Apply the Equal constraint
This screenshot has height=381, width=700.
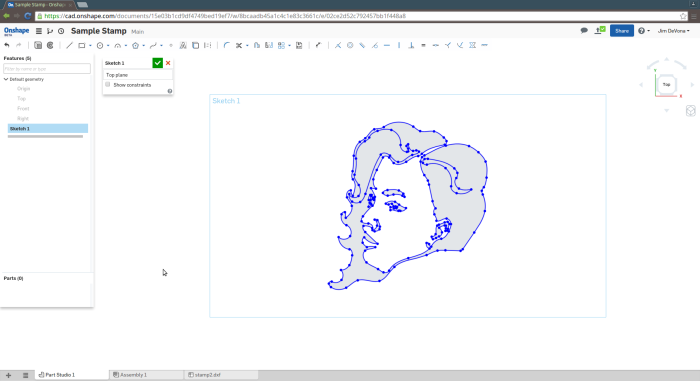click(x=423, y=45)
